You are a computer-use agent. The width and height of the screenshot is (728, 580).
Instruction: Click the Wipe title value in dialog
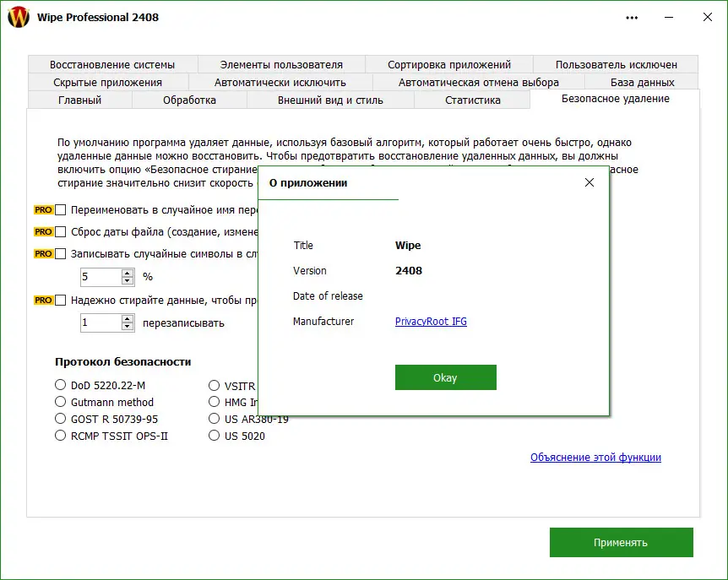click(408, 245)
